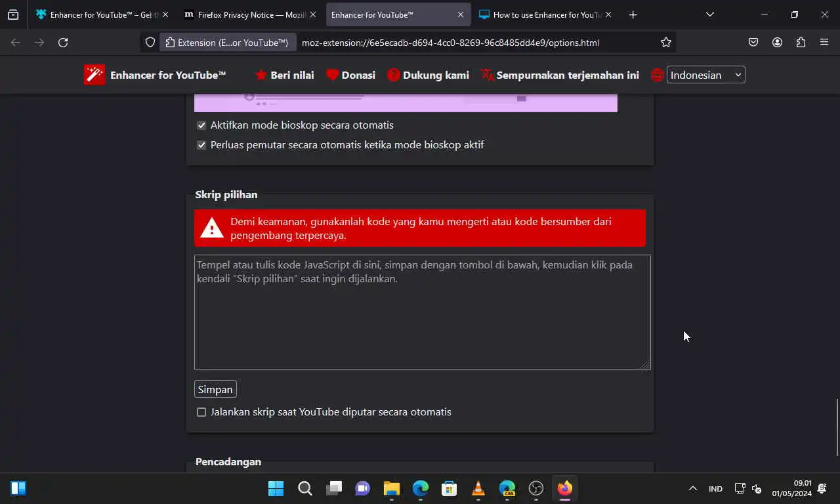Click the tracking protection shield icon
Image resolution: width=840 pixels, height=504 pixels.
pyautogui.click(x=150, y=43)
